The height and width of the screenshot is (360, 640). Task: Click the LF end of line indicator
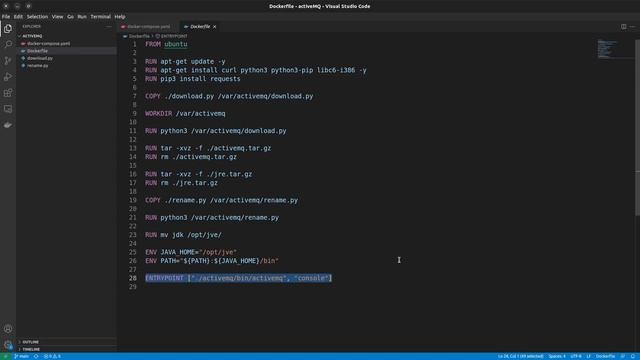[x=589, y=356]
